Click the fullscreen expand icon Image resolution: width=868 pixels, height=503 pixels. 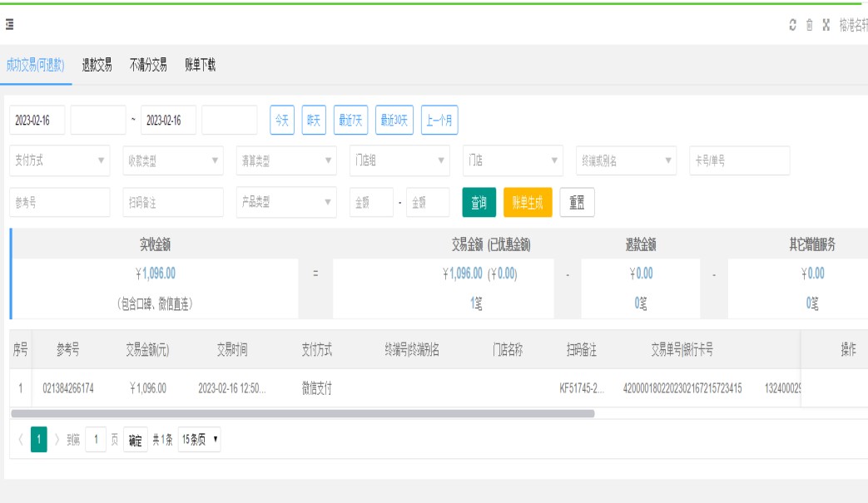[x=826, y=25]
